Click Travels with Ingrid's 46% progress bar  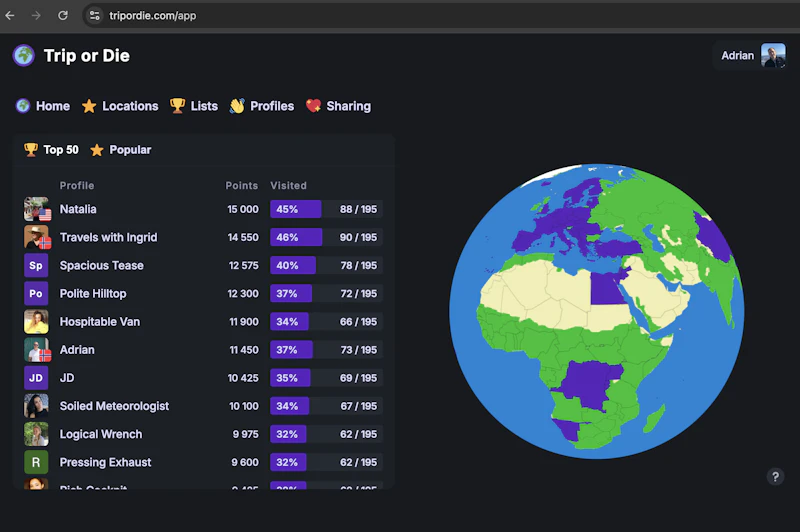point(327,237)
